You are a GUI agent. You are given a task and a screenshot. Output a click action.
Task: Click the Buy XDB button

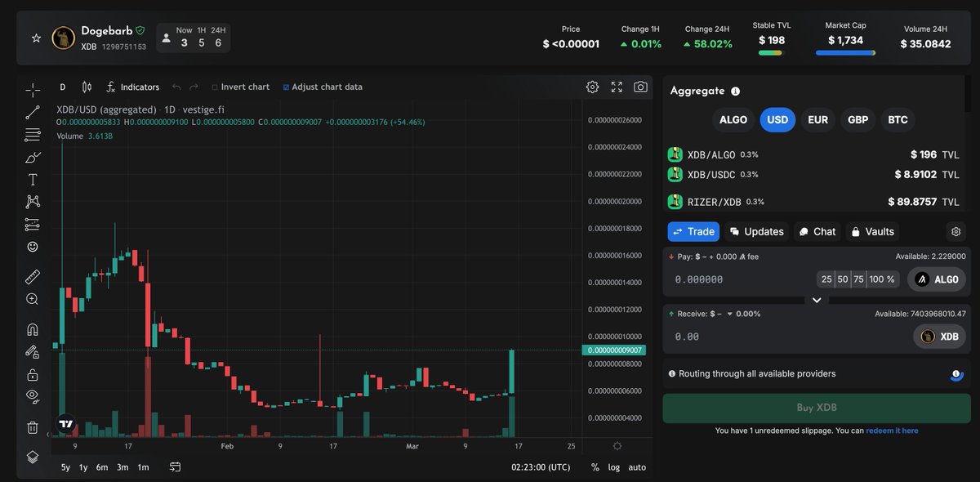pyautogui.click(x=817, y=408)
